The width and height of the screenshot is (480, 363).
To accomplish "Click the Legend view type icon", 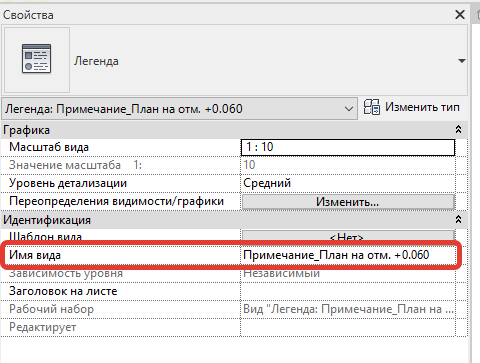I will pyautogui.click(x=36, y=59).
